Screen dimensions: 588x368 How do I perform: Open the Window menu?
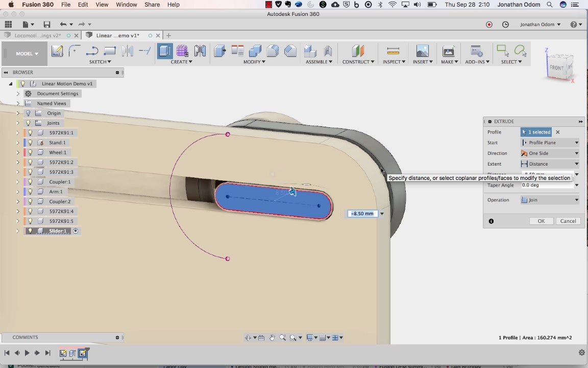pyautogui.click(x=127, y=5)
